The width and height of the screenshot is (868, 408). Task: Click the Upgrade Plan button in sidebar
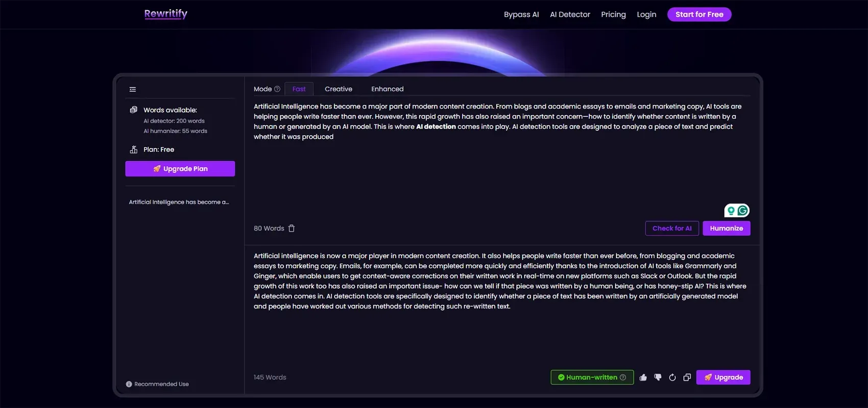[180, 169]
